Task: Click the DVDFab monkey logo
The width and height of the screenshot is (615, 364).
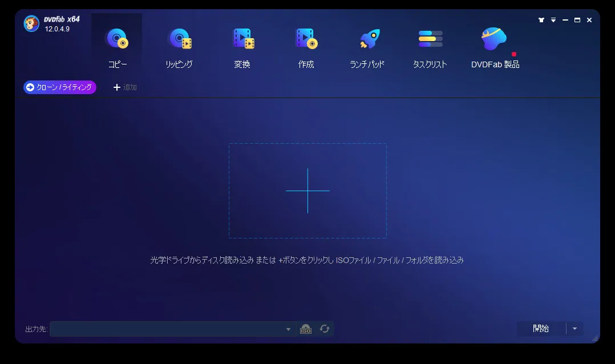Action: point(31,23)
